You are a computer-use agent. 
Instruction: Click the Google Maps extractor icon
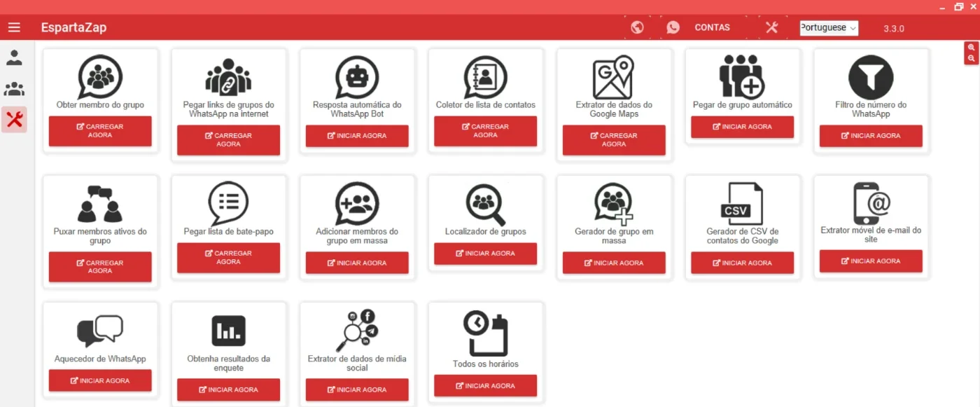point(613,78)
